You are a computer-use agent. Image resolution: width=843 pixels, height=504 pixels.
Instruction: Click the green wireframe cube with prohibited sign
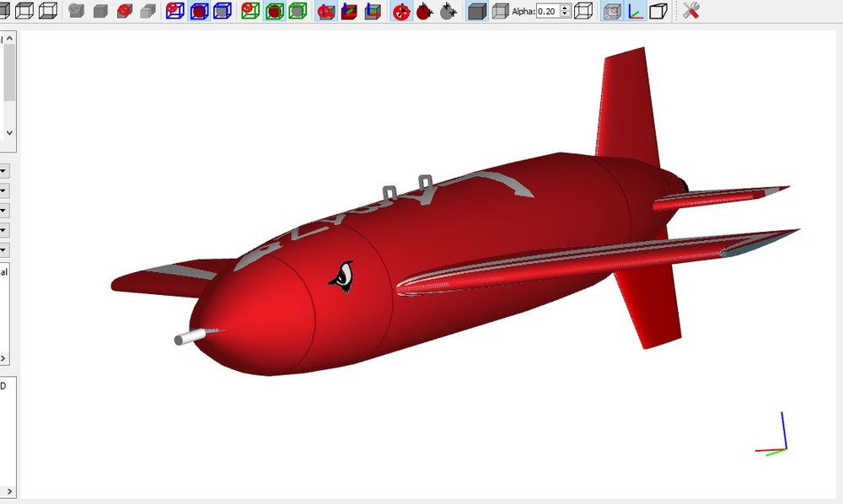coord(250,11)
